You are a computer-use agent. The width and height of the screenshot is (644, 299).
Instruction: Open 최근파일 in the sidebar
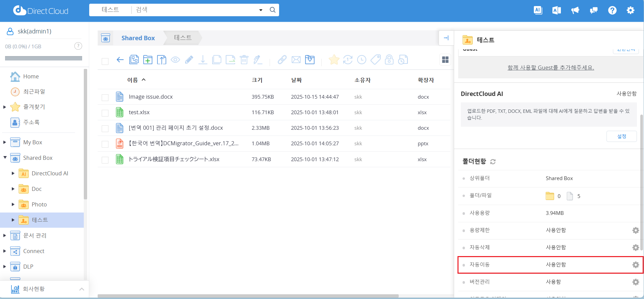(34, 92)
